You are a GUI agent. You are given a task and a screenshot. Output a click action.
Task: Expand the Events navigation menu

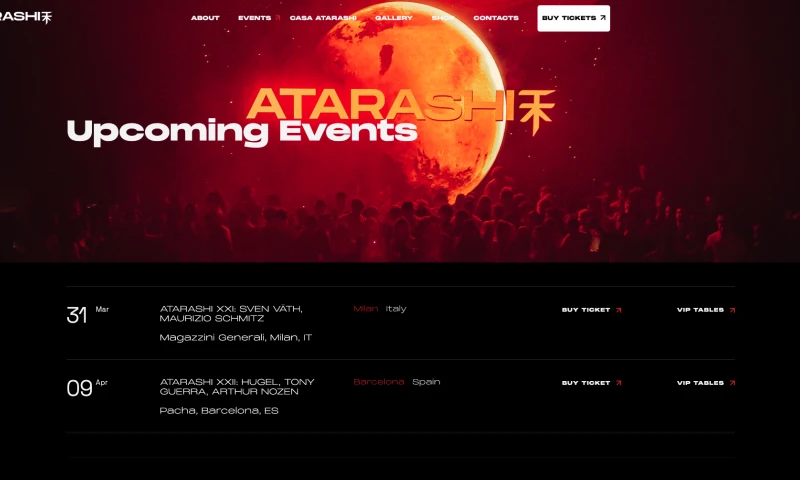(255, 18)
